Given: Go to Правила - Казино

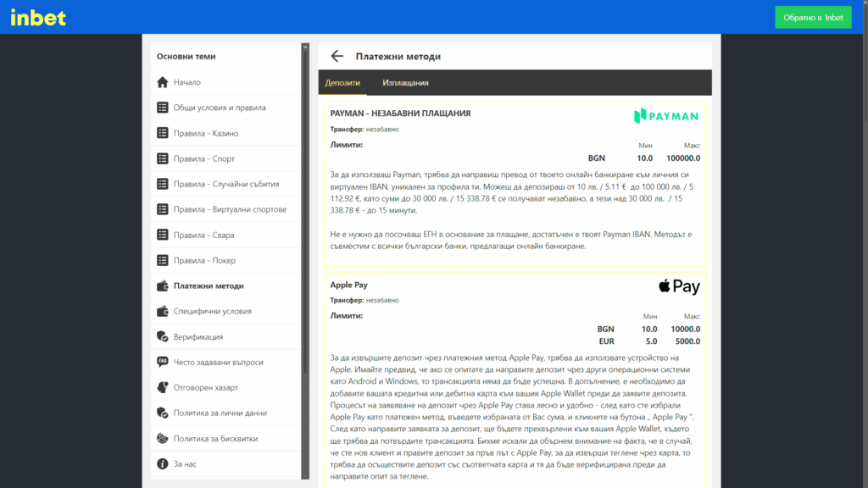Looking at the screenshot, I should click(206, 133).
